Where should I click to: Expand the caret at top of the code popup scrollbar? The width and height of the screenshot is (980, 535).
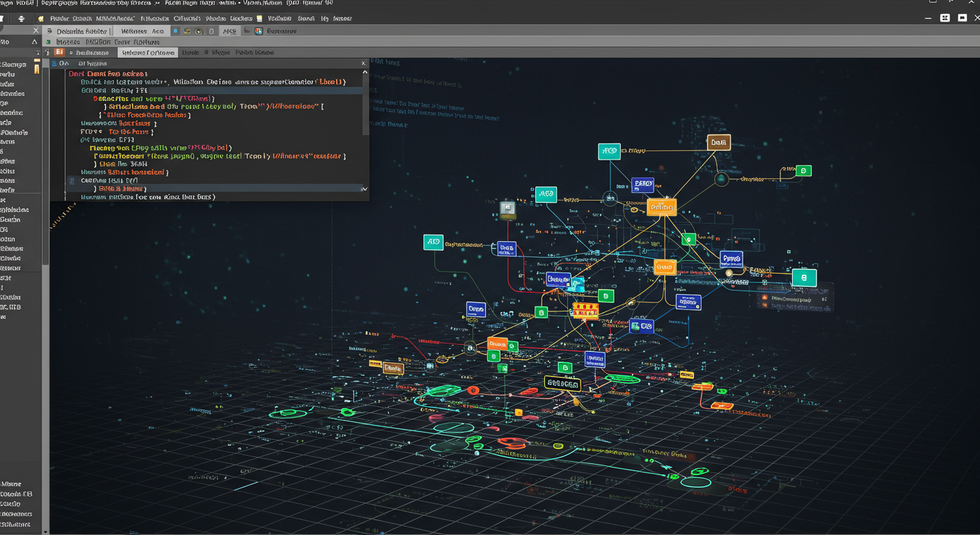click(365, 72)
